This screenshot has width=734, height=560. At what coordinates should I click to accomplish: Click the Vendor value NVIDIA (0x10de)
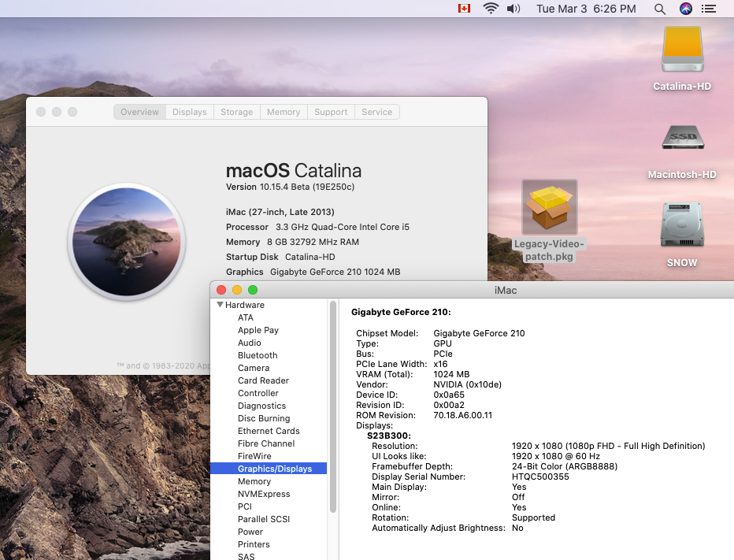468,384
